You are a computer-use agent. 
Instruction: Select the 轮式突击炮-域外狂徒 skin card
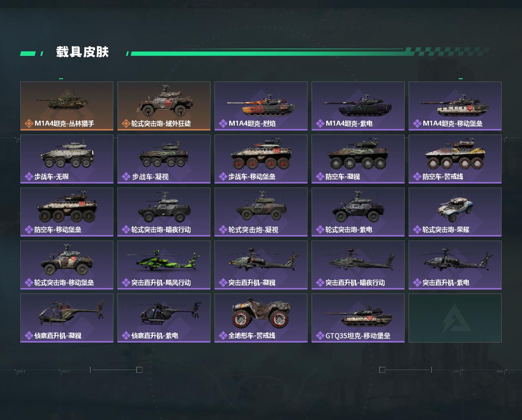(164, 106)
